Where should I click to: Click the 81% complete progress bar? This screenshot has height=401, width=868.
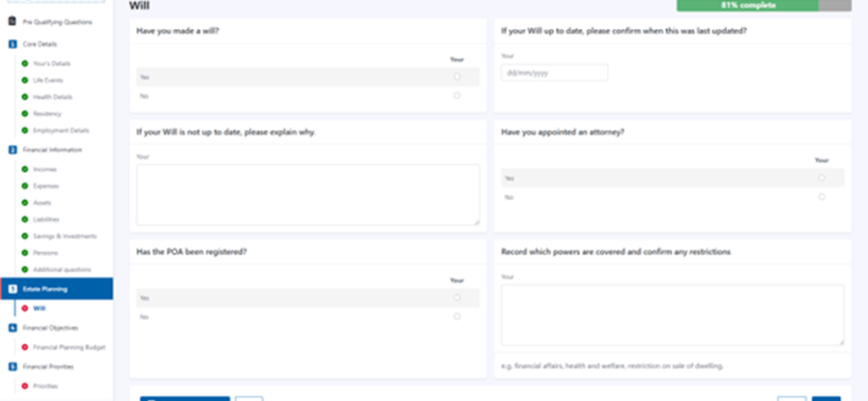click(x=764, y=5)
